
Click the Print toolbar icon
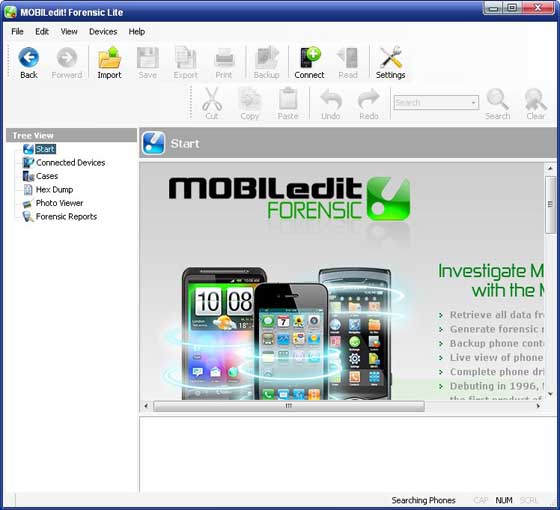pos(224,58)
